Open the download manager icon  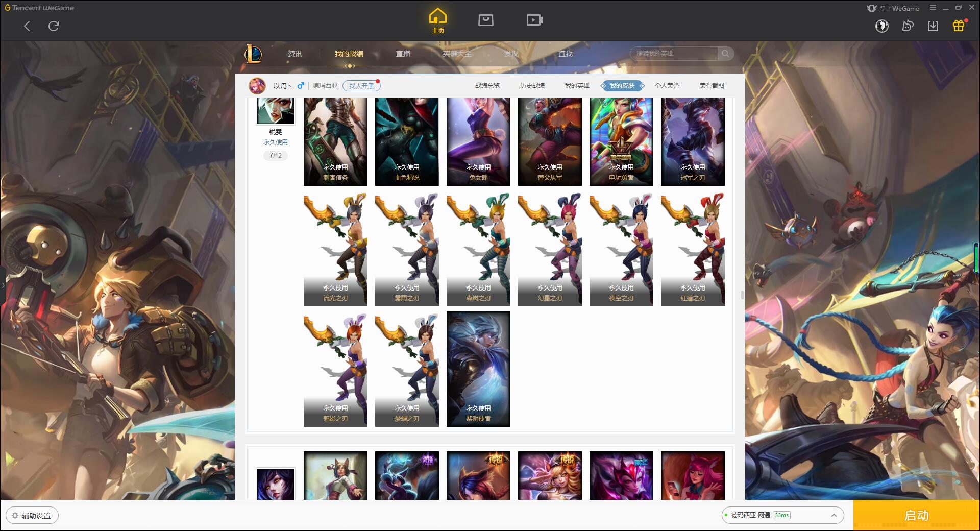(933, 26)
